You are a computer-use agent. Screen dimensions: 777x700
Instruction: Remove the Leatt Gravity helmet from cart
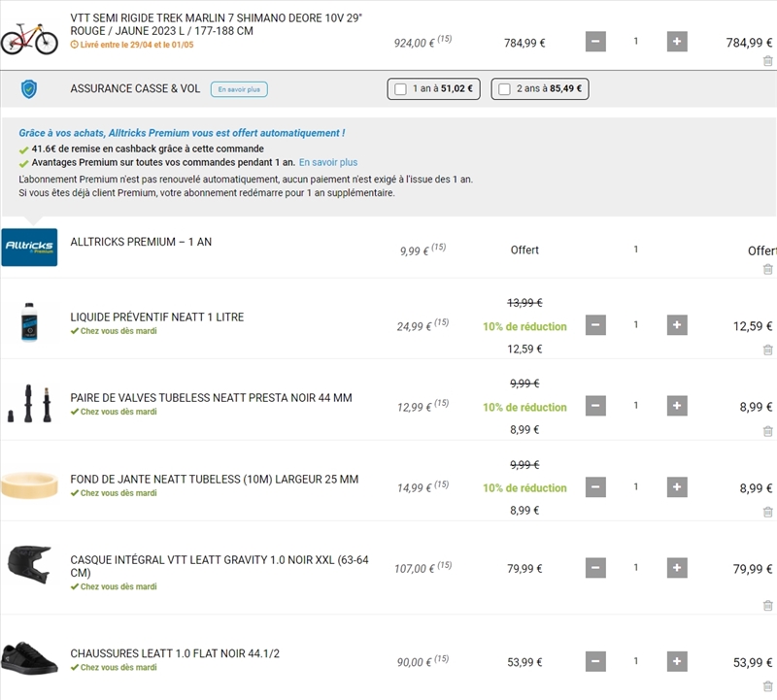(x=767, y=606)
